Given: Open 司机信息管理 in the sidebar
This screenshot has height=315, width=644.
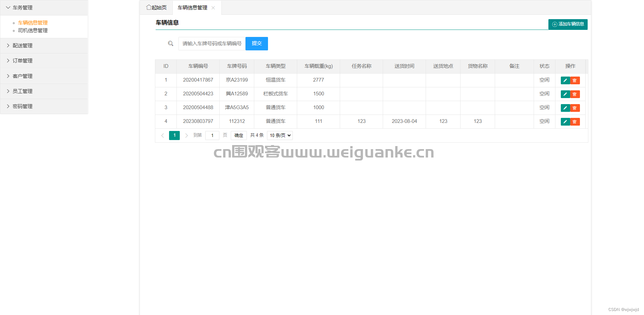Looking at the screenshot, I should (33, 30).
